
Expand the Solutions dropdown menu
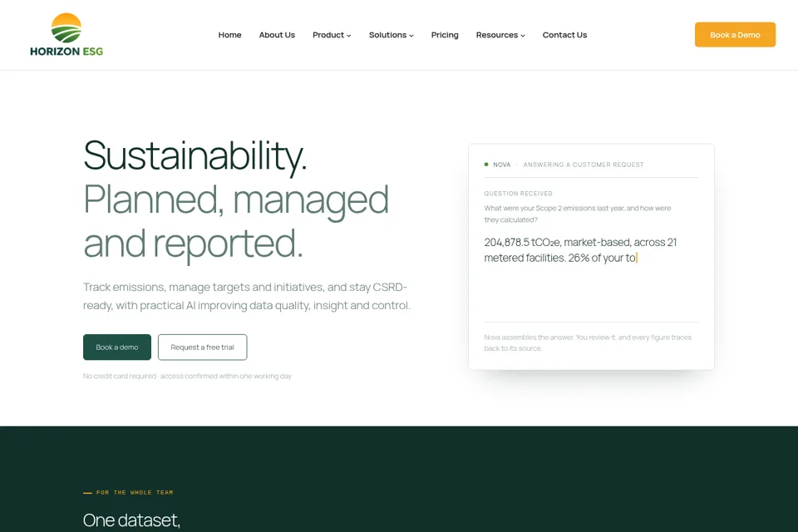tap(392, 35)
